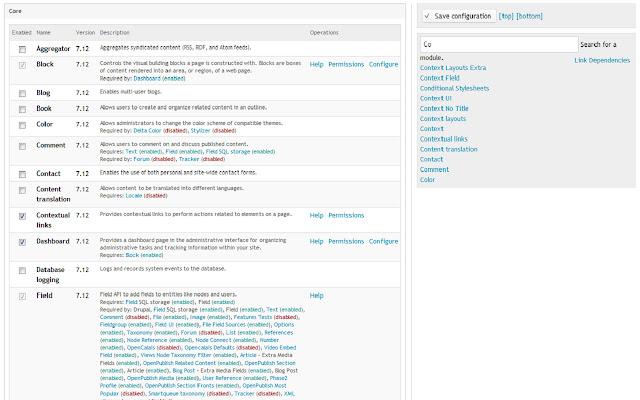The image size is (640, 400).
Task: Select Context Layouts Extra search result
Action: 453,68
